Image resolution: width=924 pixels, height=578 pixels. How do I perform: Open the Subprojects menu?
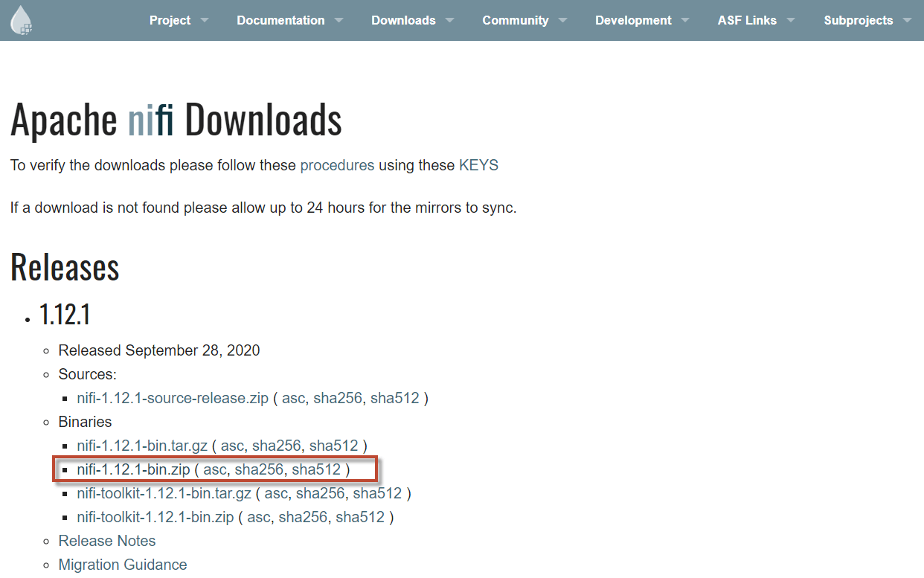tap(858, 21)
